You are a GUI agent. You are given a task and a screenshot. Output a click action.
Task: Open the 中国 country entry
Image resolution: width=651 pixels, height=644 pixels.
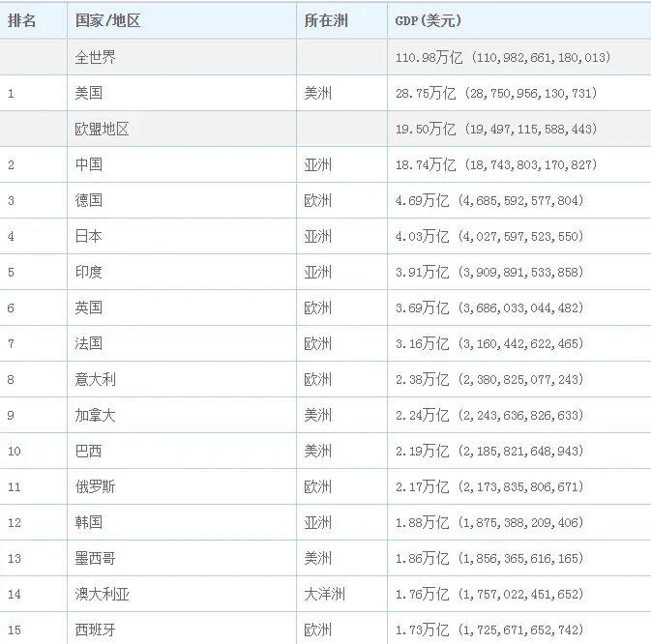pos(89,164)
